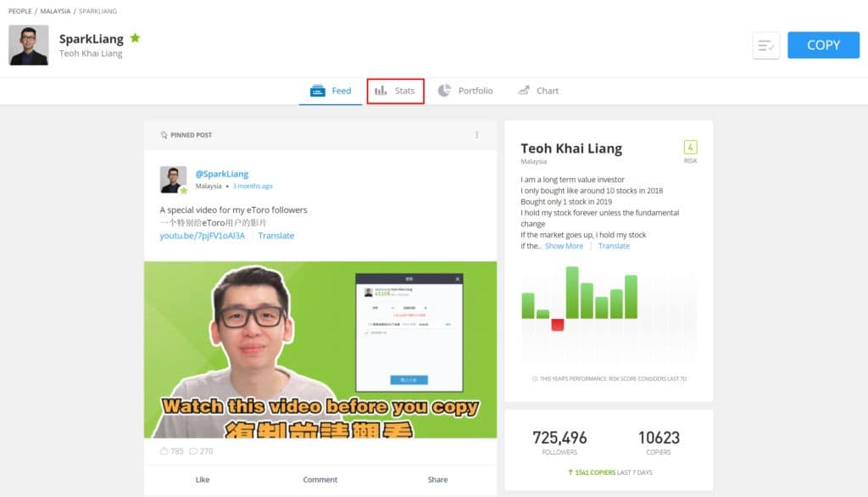Screen dimensions: 868x497
Task: Click the Chart tab line-graph icon
Action: [x=524, y=90]
